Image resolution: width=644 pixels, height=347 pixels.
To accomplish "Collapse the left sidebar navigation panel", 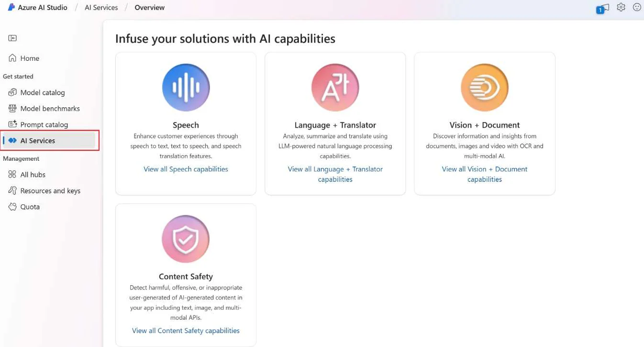I will (x=12, y=38).
